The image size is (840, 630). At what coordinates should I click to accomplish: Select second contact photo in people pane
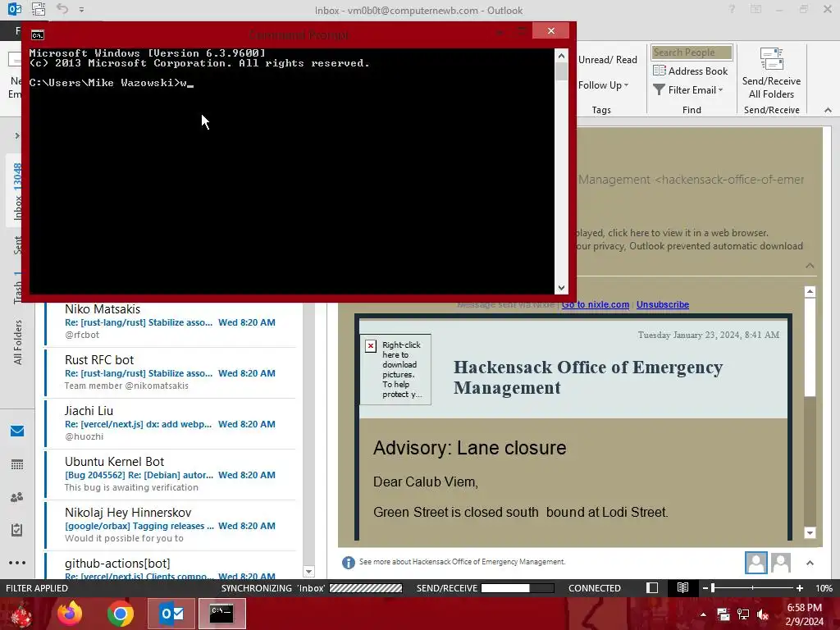781,563
